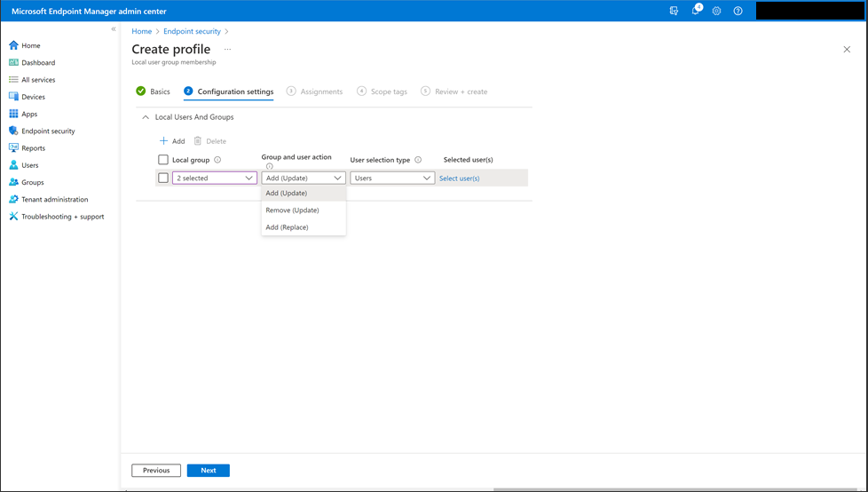Open Troubleshooting + support icon
The image size is (868, 492).
click(14, 216)
